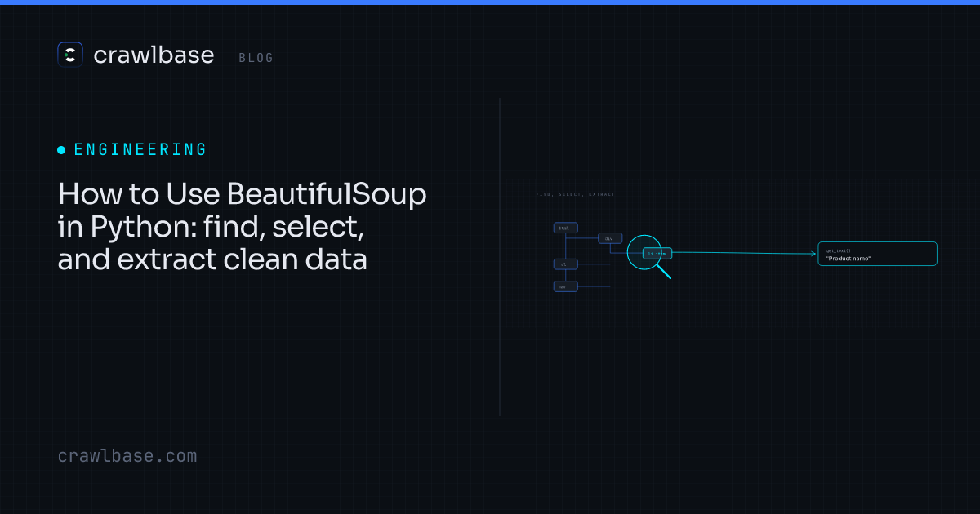Image resolution: width=980 pixels, height=514 pixels.
Task: Select the ENGINEERING category tag
Action: [132, 150]
